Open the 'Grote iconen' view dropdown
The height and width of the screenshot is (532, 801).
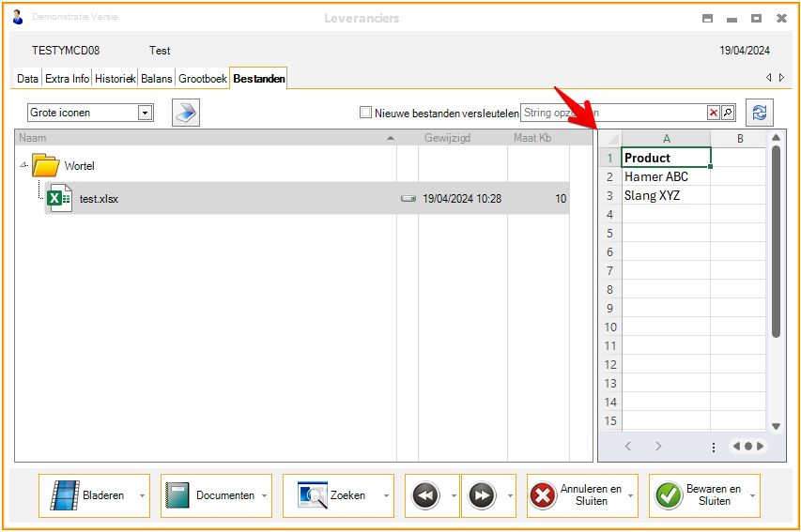(x=146, y=113)
